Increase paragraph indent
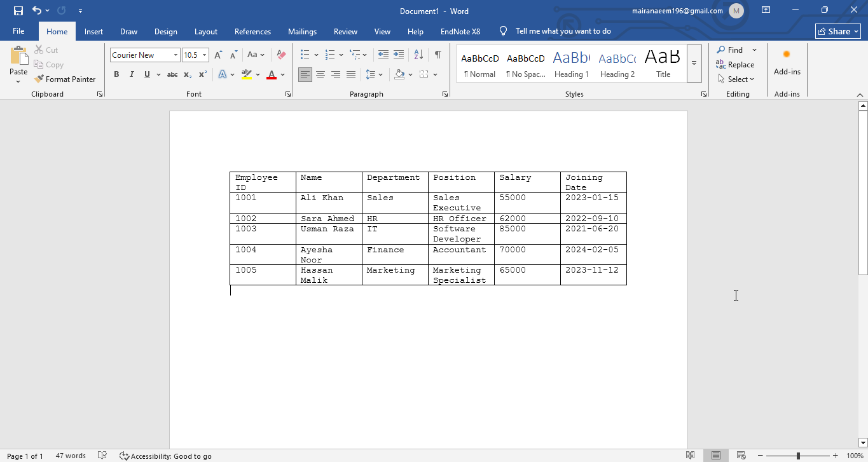 (x=399, y=55)
